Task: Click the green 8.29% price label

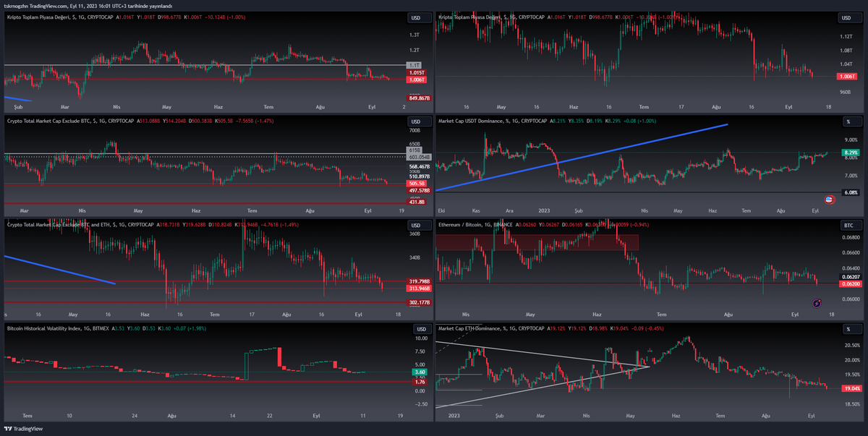Action: pyautogui.click(x=849, y=153)
